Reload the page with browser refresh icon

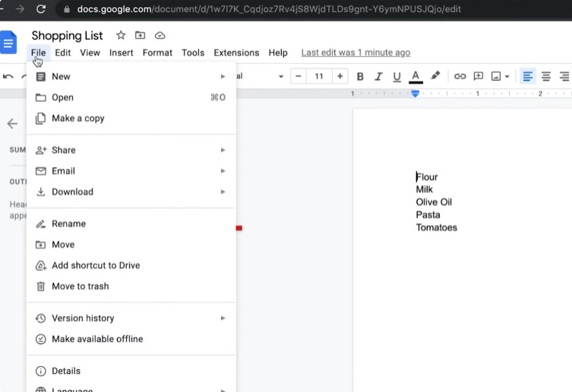pyautogui.click(x=41, y=9)
